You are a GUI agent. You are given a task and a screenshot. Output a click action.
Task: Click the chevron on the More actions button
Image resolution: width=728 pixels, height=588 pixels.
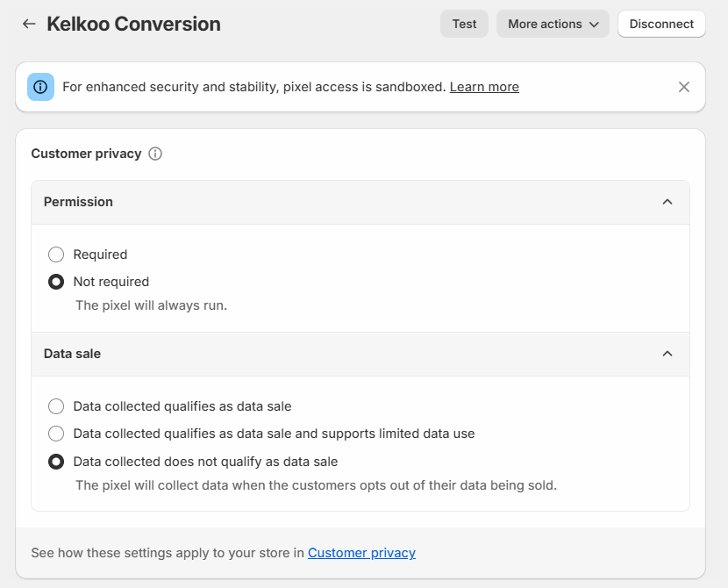pos(593,24)
